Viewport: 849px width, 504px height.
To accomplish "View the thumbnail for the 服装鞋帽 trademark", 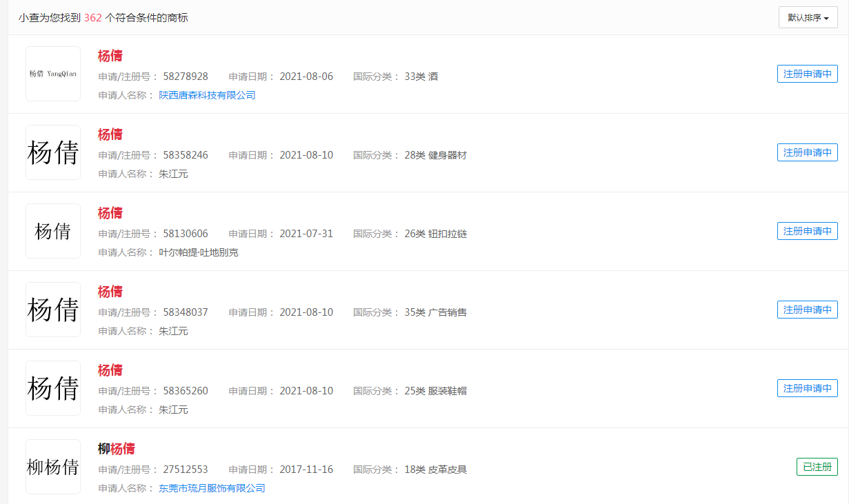I will pos(53,388).
